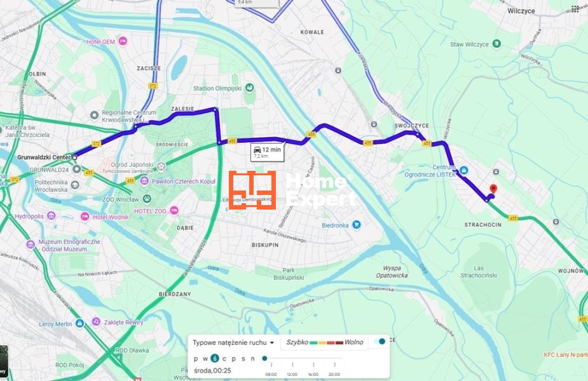
Task: Open the Google apps grid icon
Action: 575,8
